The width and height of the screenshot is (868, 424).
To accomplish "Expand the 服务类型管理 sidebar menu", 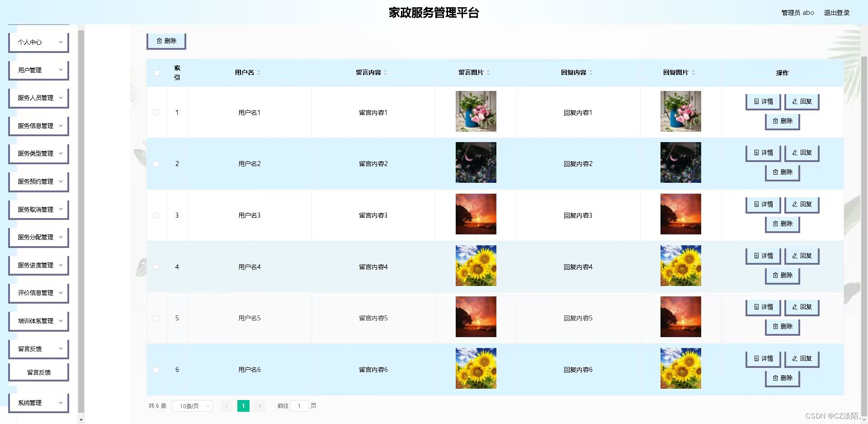I will click(38, 153).
